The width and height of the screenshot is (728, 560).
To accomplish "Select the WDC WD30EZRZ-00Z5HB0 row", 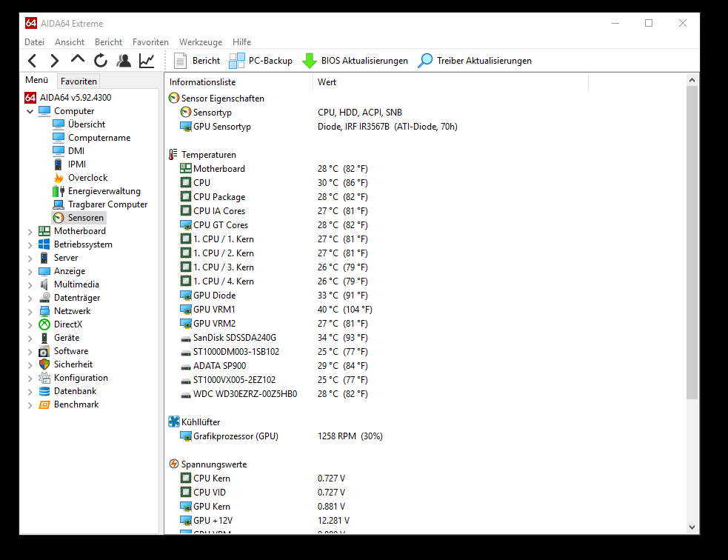I will tap(274, 394).
